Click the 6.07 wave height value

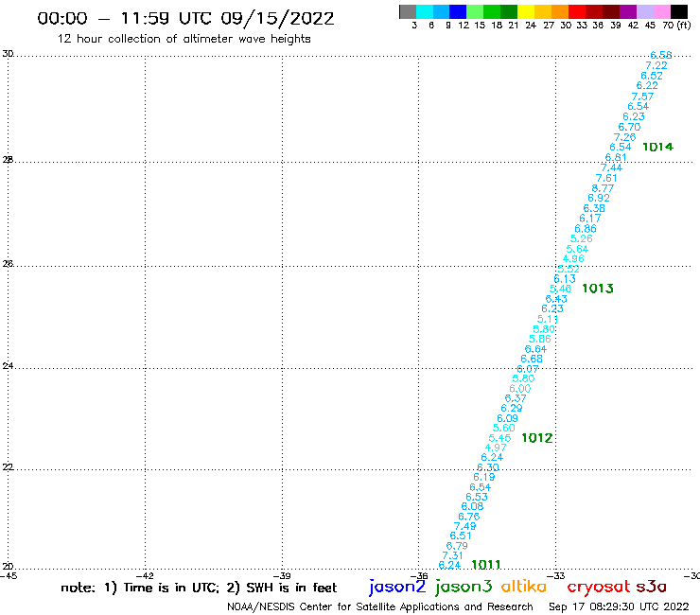click(527, 369)
